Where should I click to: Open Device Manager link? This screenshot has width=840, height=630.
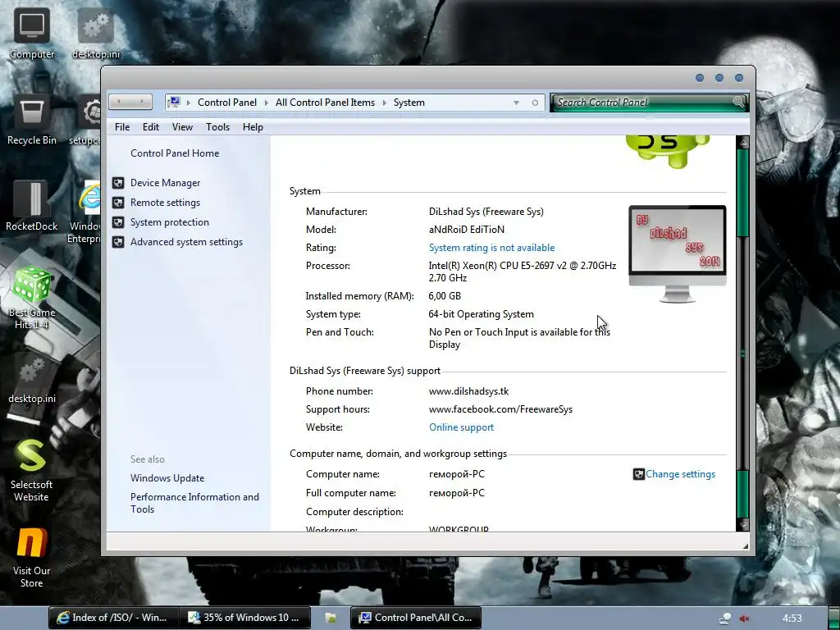[x=165, y=183]
